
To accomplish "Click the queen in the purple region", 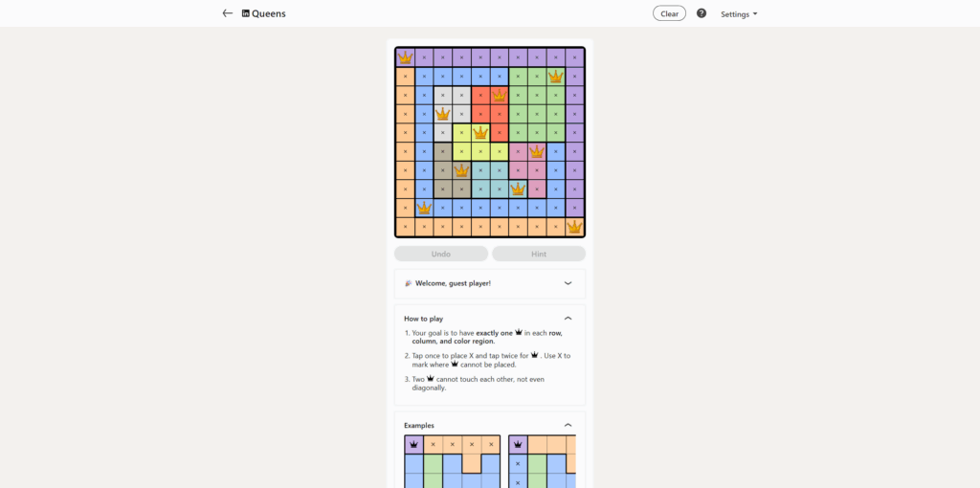I will click(405, 57).
